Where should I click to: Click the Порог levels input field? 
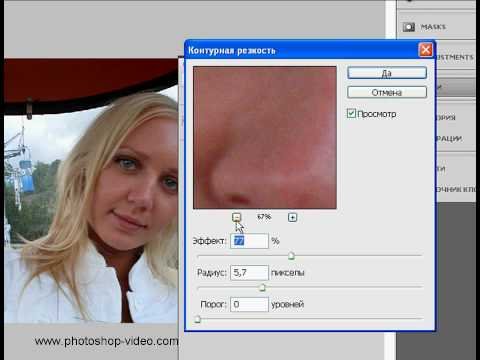pos(249,304)
